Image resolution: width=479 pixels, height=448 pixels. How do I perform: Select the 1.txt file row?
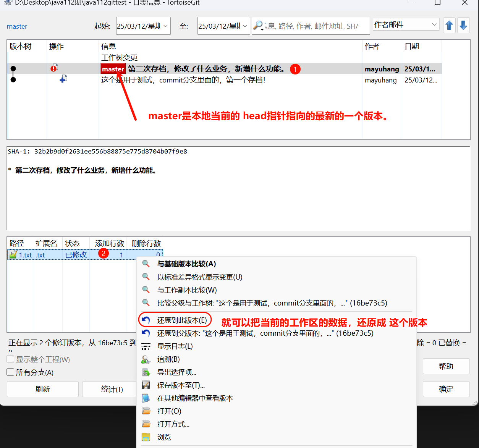tap(26, 255)
